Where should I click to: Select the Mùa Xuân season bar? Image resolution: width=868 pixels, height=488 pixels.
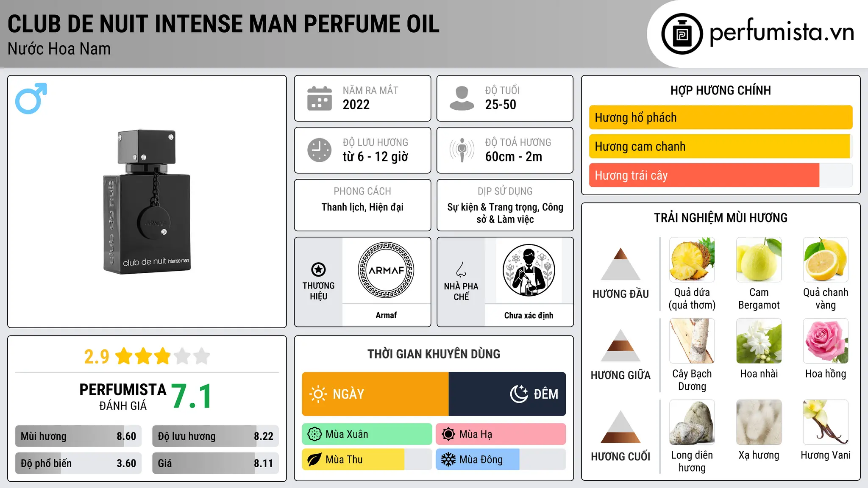coord(367,434)
